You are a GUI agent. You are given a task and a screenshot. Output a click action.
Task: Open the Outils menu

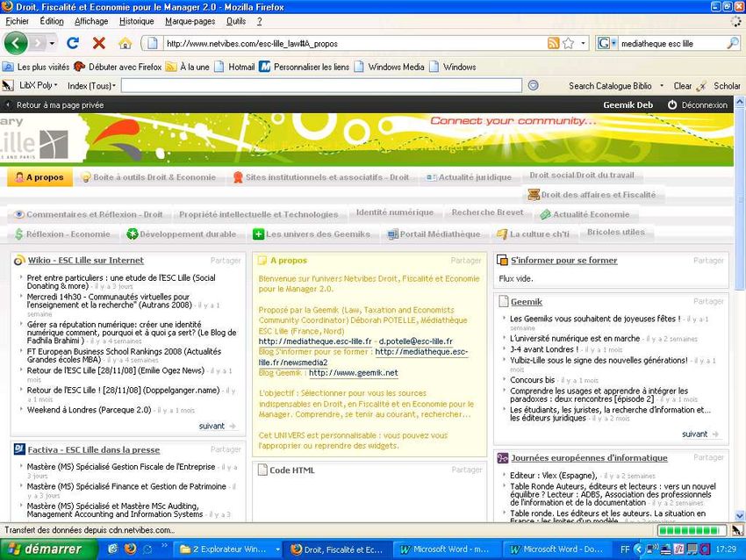click(x=236, y=21)
